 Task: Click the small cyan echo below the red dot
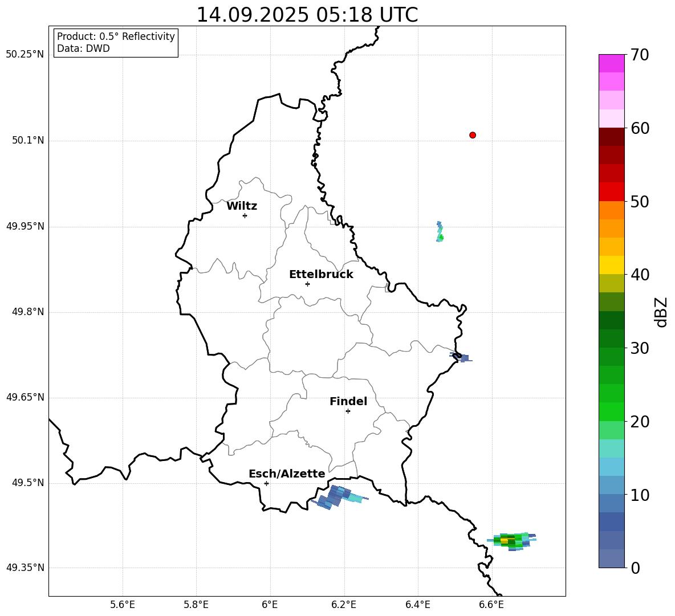coord(440,231)
